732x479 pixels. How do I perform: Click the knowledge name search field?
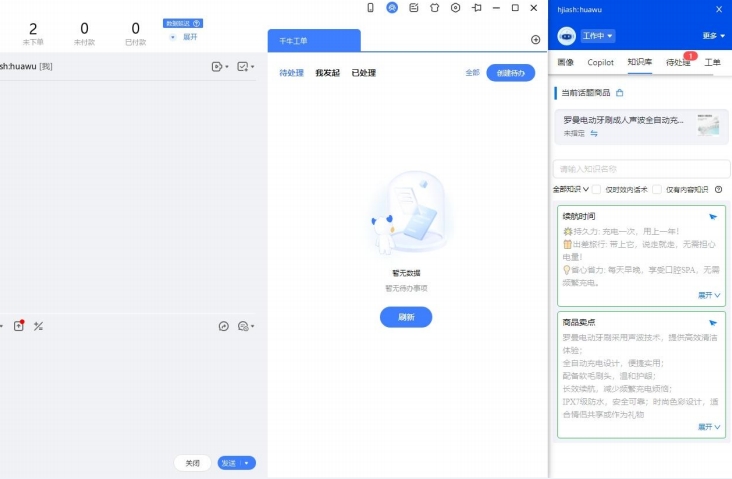pos(642,169)
